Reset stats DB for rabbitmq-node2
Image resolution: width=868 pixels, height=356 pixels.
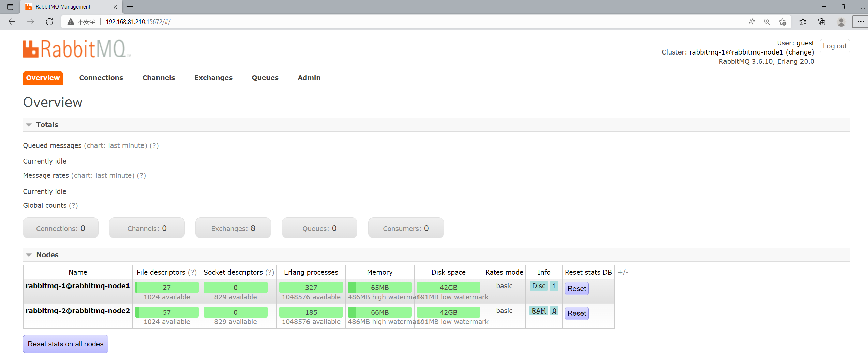click(577, 313)
